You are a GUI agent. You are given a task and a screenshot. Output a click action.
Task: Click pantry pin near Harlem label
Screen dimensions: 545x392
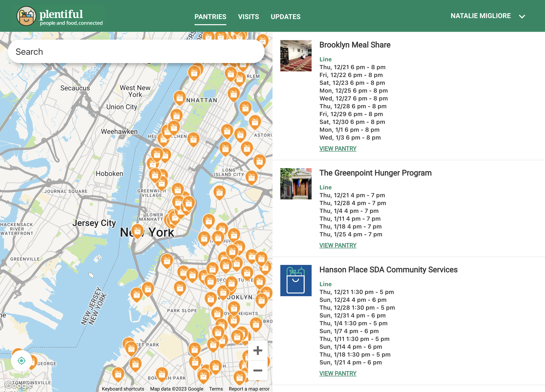click(x=240, y=79)
